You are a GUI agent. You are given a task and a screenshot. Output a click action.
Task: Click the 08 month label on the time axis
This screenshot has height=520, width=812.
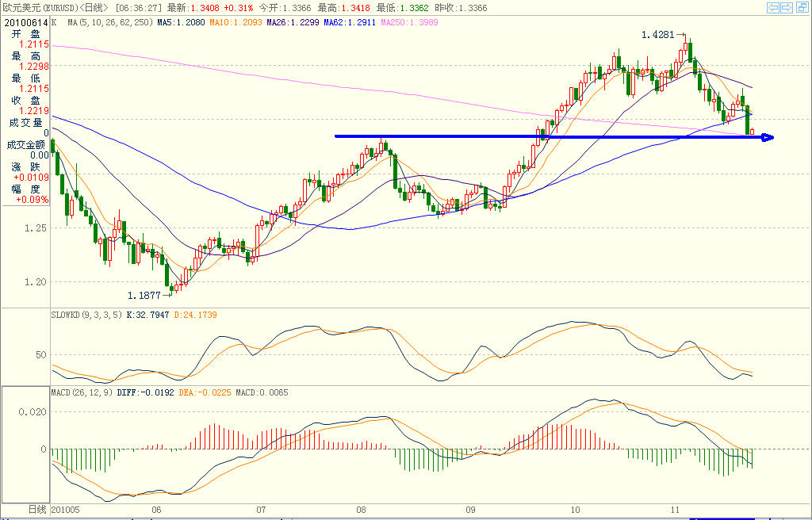(361, 510)
